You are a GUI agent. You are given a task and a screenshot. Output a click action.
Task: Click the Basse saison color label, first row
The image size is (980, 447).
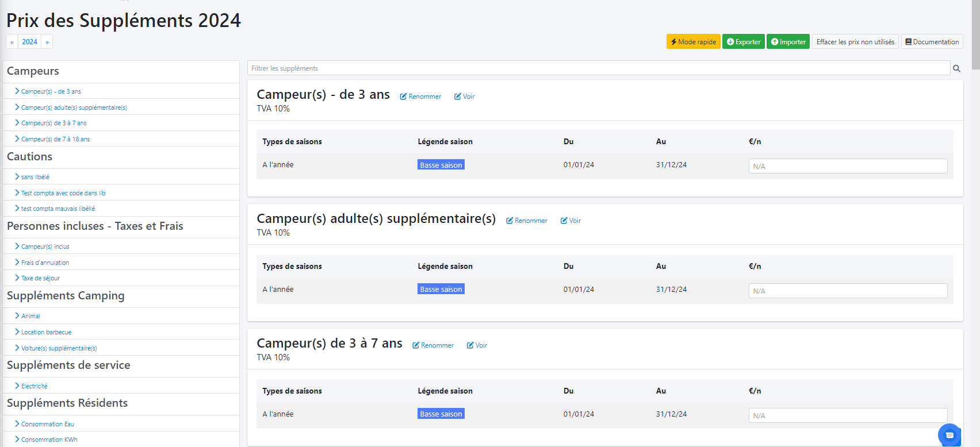[x=441, y=165]
